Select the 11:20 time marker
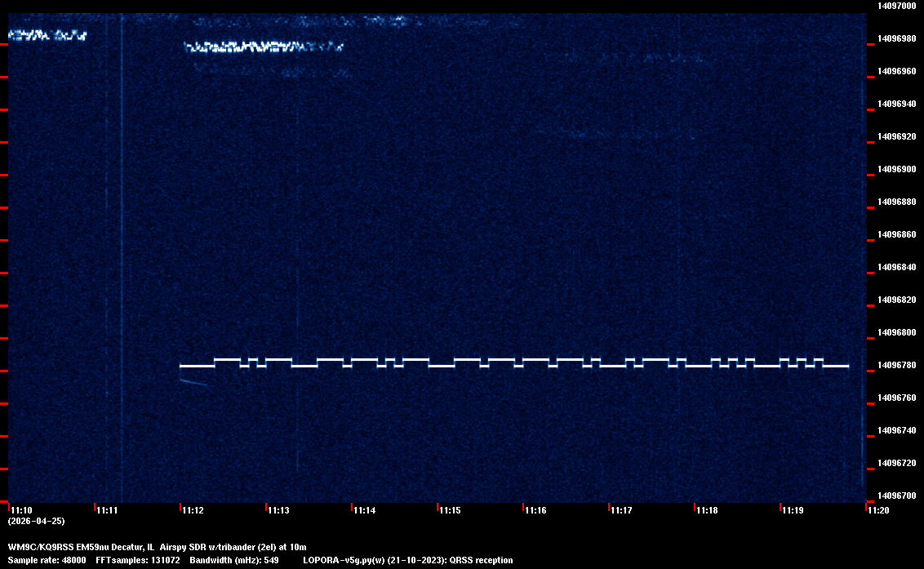 tap(878, 510)
